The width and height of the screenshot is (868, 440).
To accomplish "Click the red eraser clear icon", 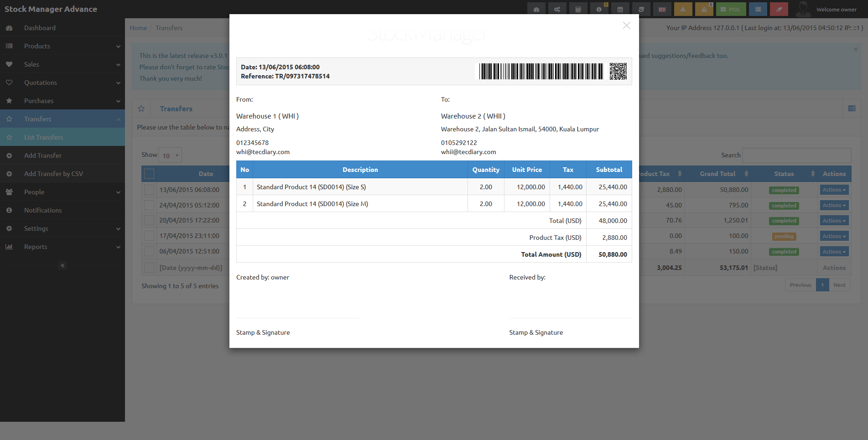I will pyautogui.click(x=779, y=9).
